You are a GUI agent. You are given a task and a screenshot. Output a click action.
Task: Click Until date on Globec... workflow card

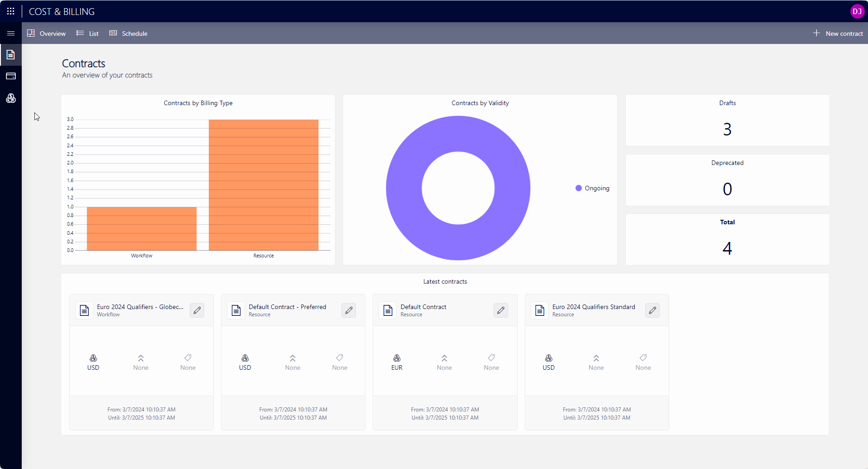(141, 418)
